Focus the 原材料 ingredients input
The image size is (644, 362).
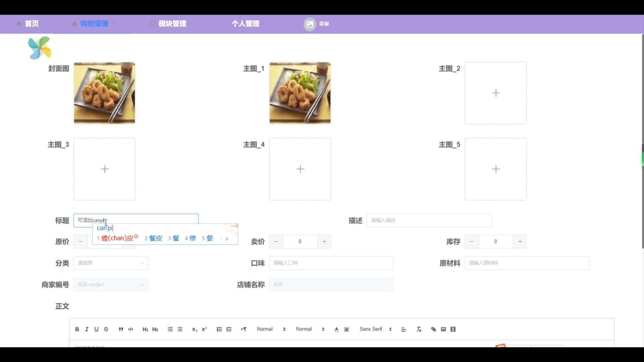click(x=527, y=263)
